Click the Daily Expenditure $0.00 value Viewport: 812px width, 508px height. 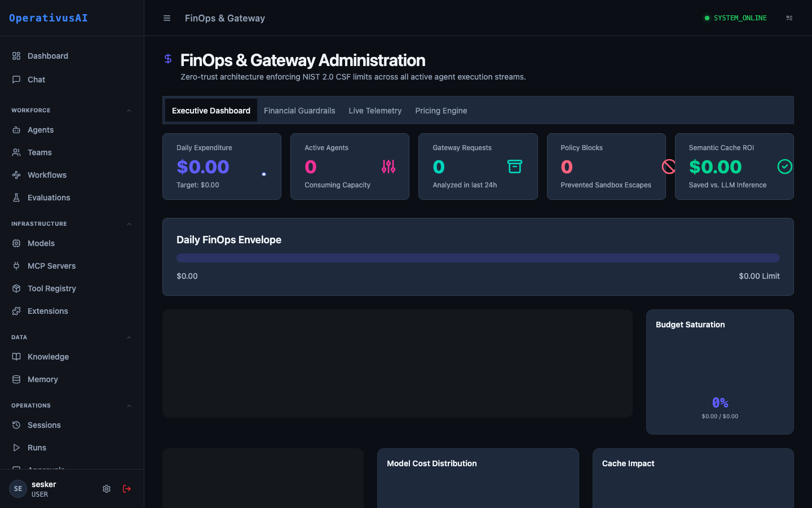coord(203,167)
